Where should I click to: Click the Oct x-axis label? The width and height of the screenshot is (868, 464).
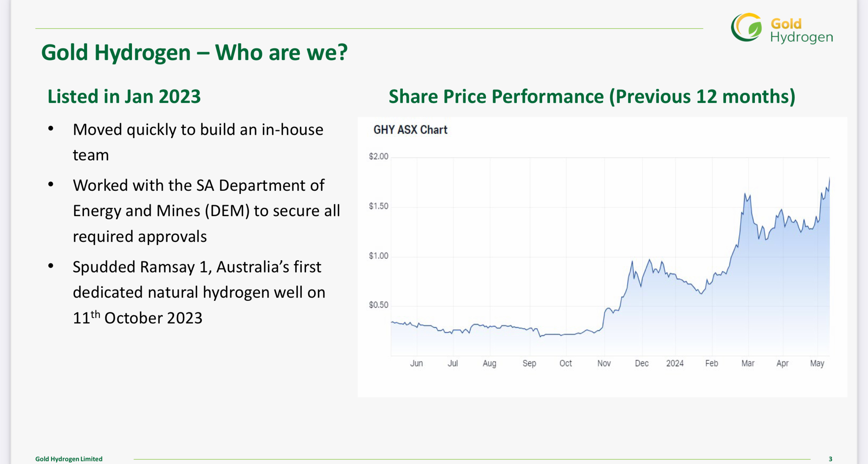tap(566, 363)
